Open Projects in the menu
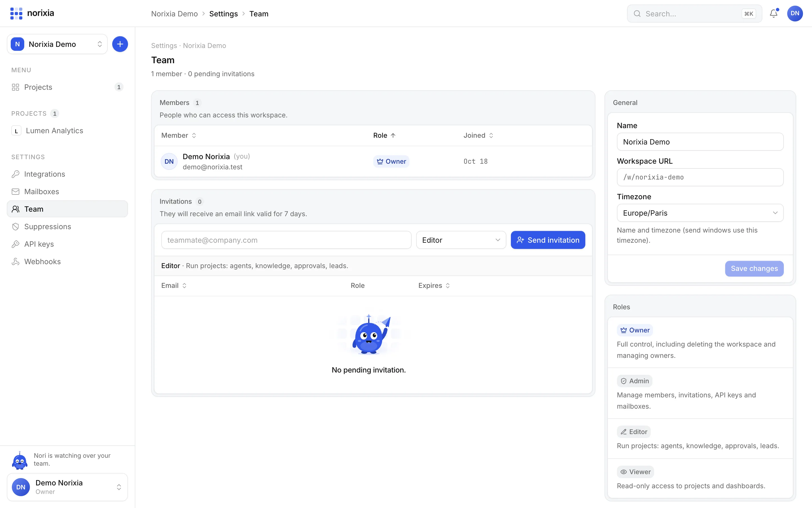Image resolution: width=812 pixels, height=508 pixels. pos(67,87)
